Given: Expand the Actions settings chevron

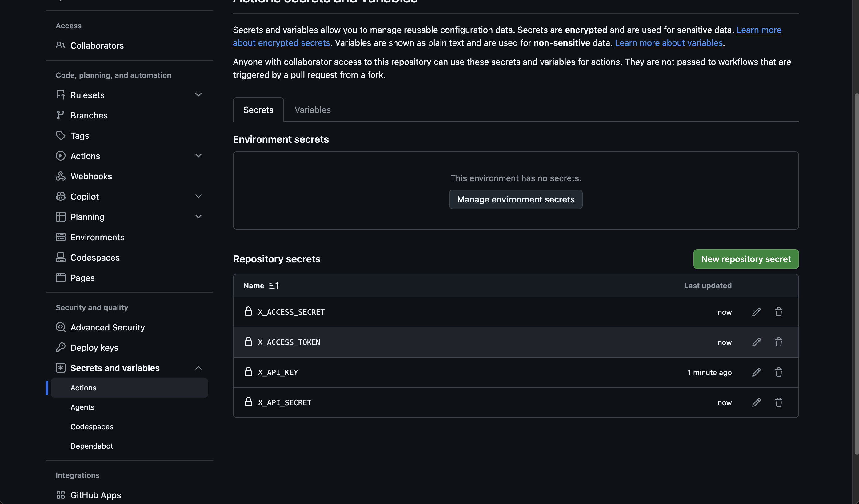Looking at the screenshot, I should coord(198,156).
